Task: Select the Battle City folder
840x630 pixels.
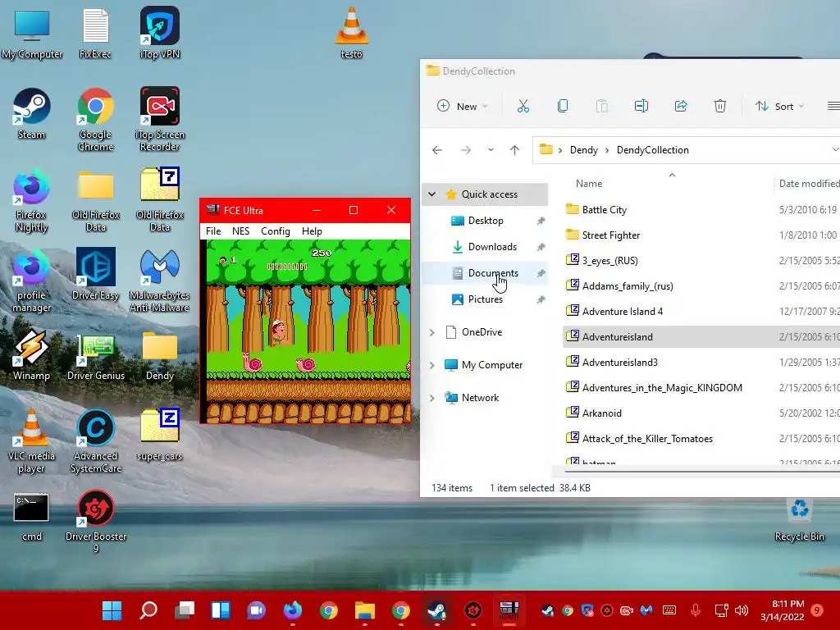Action: [x=604, y=209]
